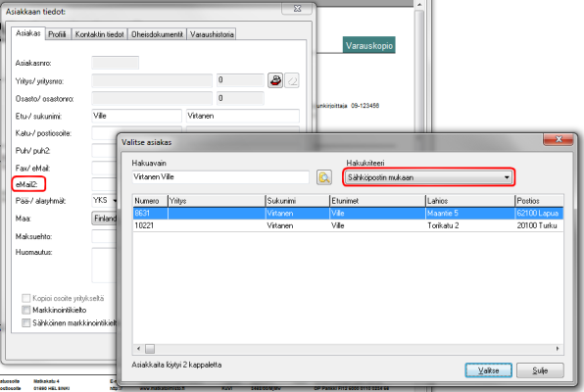Screen dimensions: 584x392
Task: Click the left arrow of the horizontal scrollbar
Action: pos(138,349)
